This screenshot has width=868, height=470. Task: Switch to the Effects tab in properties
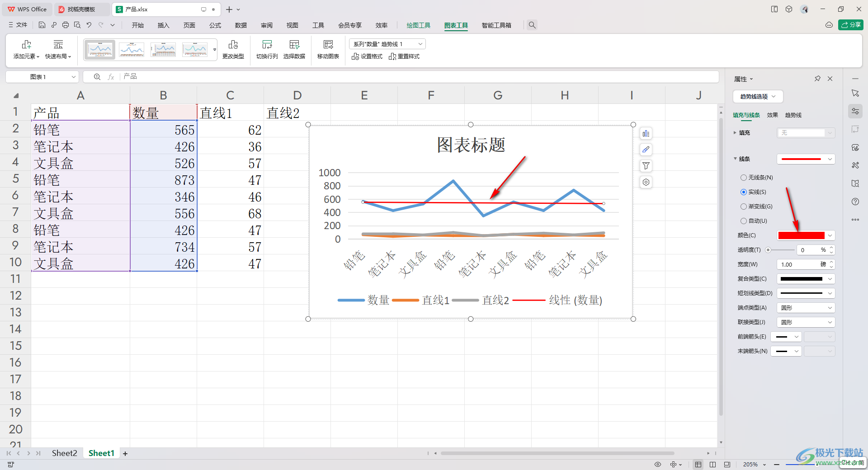click(x=772, y=115)
